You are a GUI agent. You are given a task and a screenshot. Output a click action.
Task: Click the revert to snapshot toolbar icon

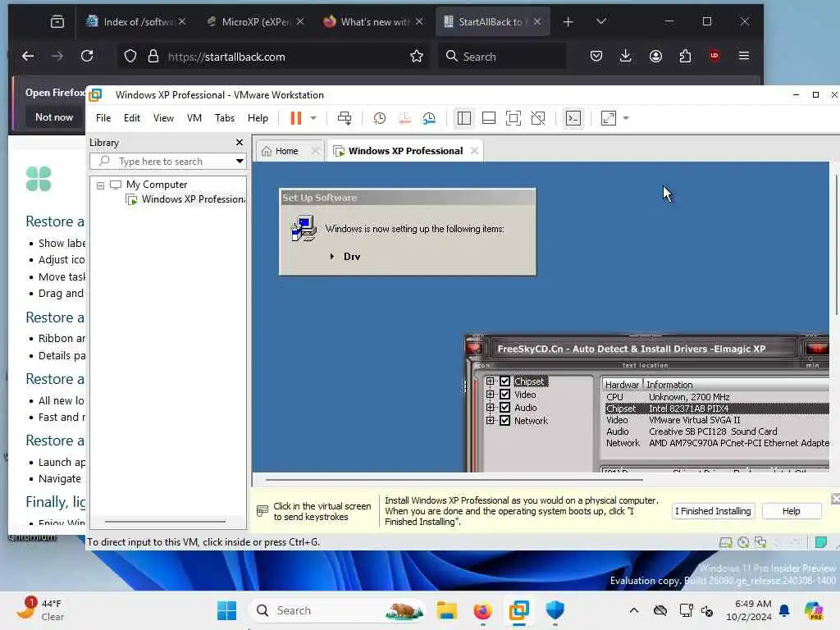tap(404, 118)
